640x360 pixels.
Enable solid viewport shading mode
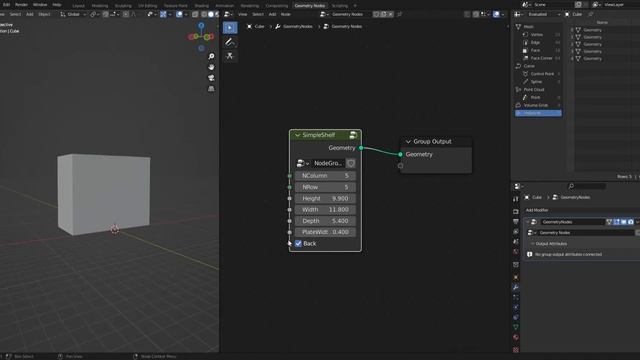211,14
